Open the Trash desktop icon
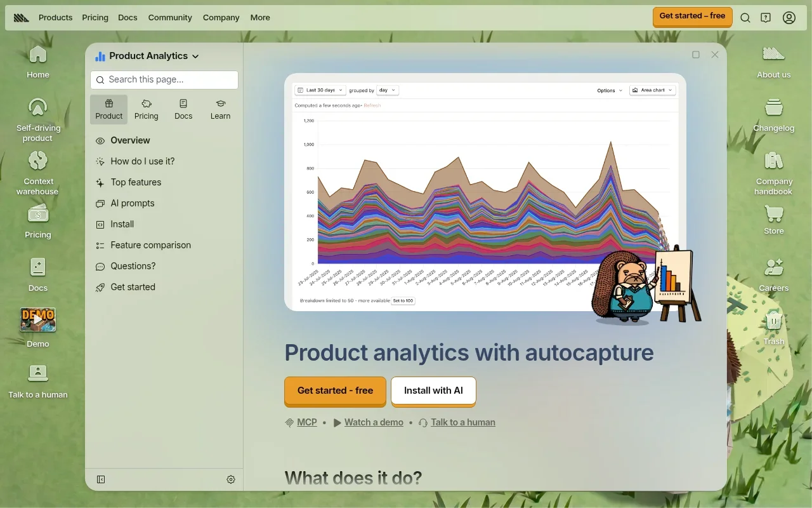Screen dimensions: 812x508 (774, 328)
